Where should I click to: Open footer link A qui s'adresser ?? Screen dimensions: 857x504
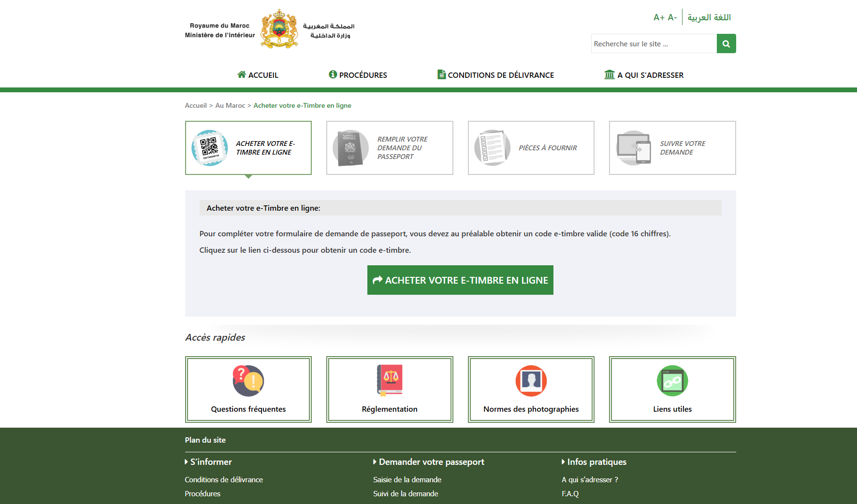tap(590, 479)
